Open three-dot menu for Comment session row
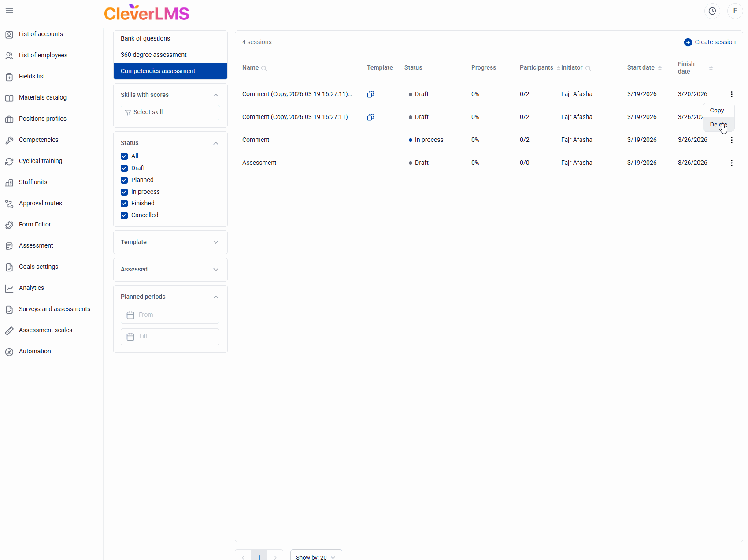 pyautogui.click(x=731, y=140)
